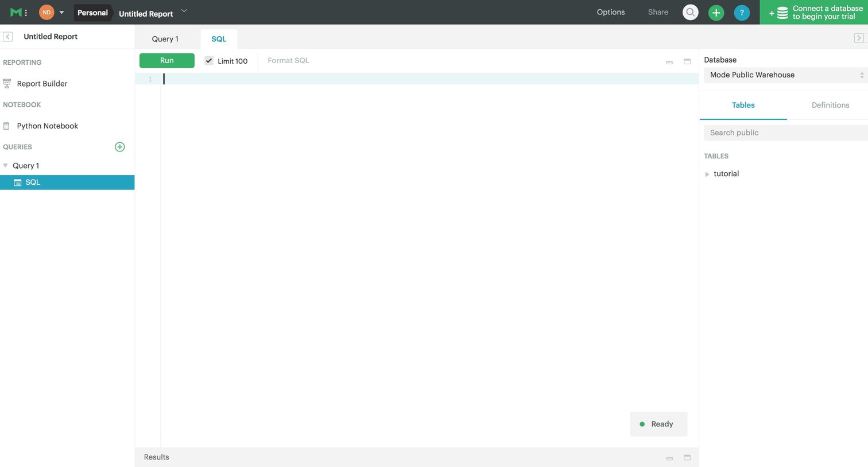Collapse the Query 1 tree item
This screenshot has height=467, width=868.
6,165
